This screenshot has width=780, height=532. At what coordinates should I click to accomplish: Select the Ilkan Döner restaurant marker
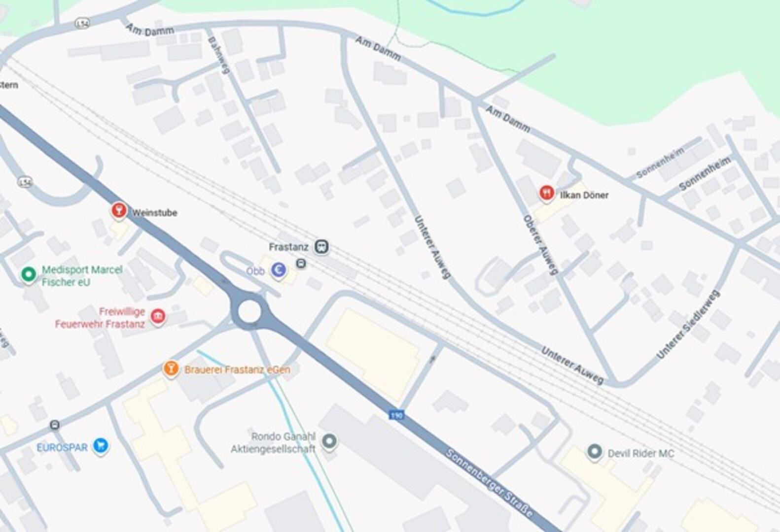point(546,193)
